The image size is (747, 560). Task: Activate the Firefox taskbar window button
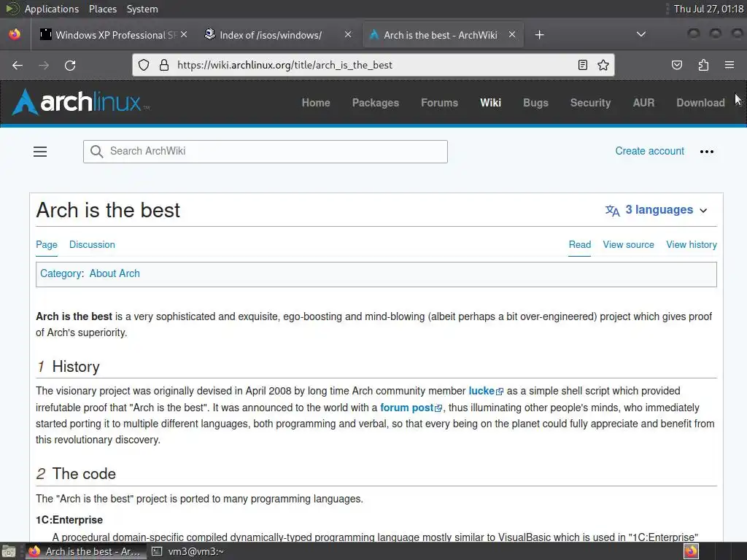click(x=87, y=551)
